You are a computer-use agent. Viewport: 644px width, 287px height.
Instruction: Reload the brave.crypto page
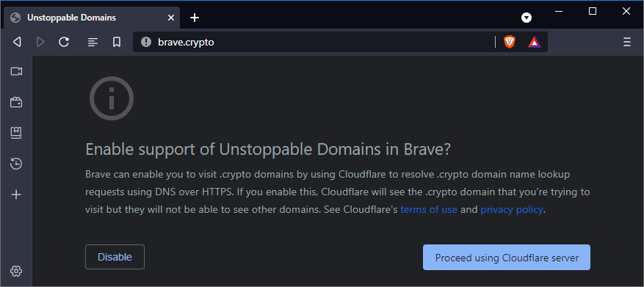click(x=64, y=42)
